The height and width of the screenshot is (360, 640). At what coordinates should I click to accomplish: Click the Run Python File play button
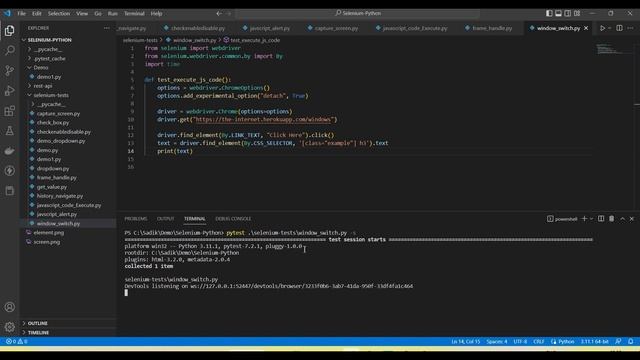(602, 28)
